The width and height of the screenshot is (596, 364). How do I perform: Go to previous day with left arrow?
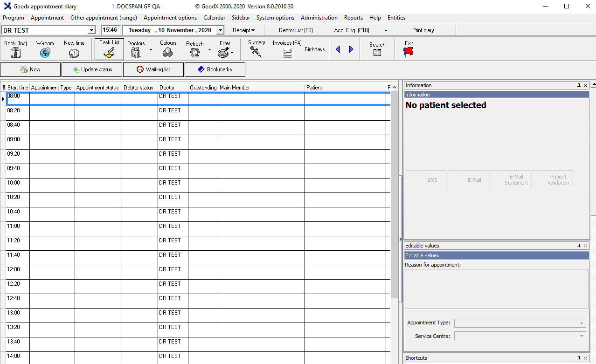[338, 49]
